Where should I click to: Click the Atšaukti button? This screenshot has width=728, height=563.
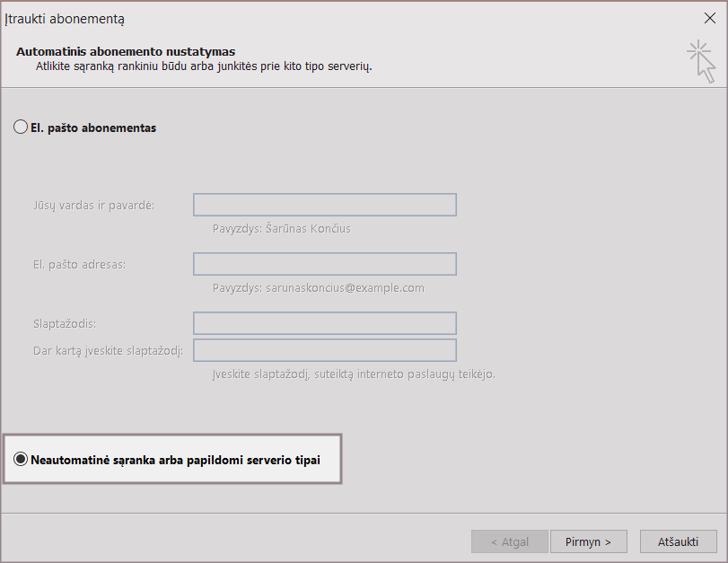[678, 541]
